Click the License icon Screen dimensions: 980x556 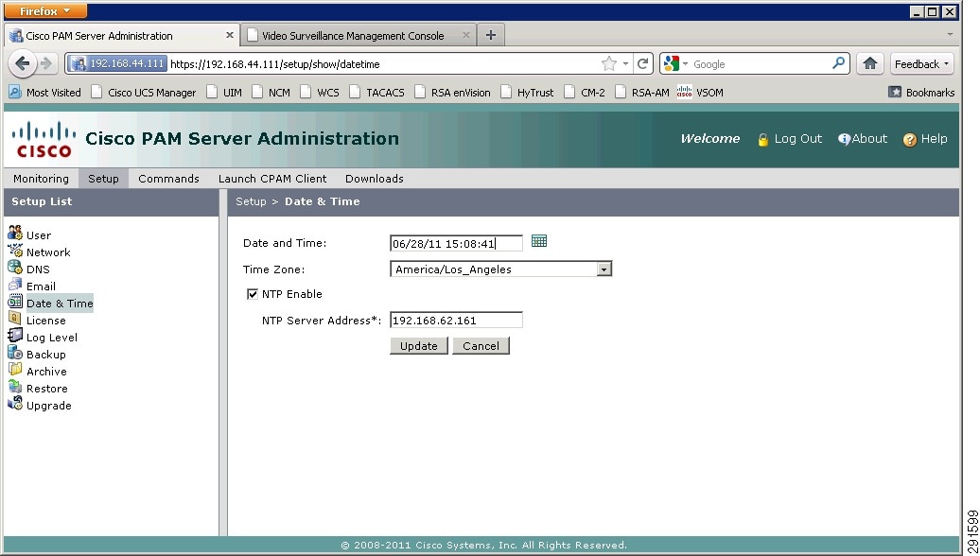15,319
